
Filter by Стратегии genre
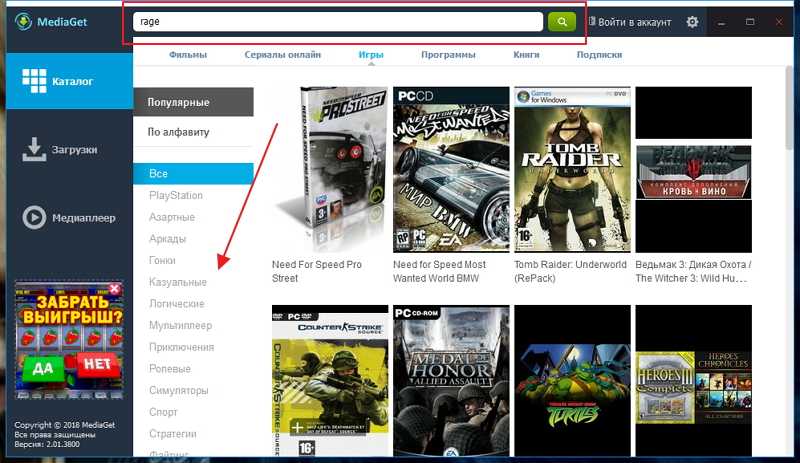pos(173,433)
